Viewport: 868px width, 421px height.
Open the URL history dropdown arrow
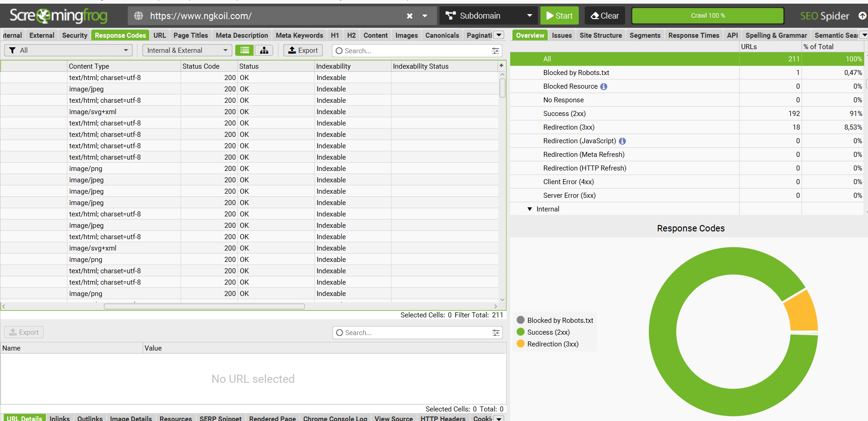pos(425,16)
